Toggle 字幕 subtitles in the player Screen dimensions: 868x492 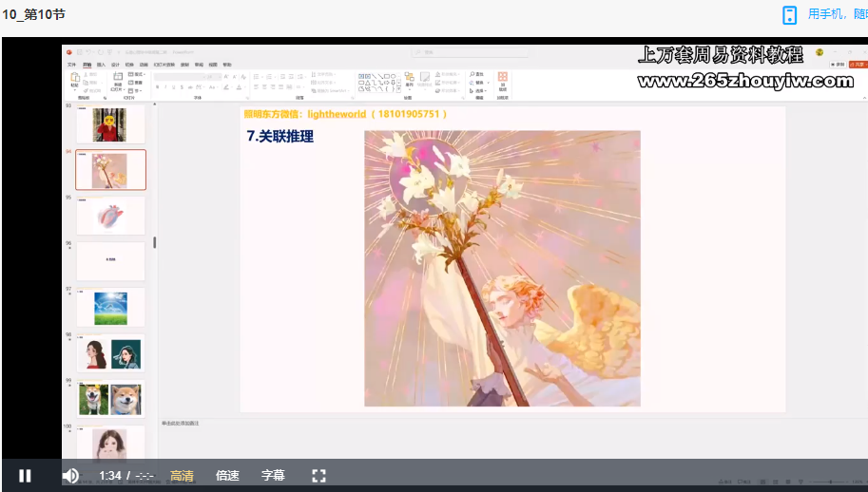point(273,476)
